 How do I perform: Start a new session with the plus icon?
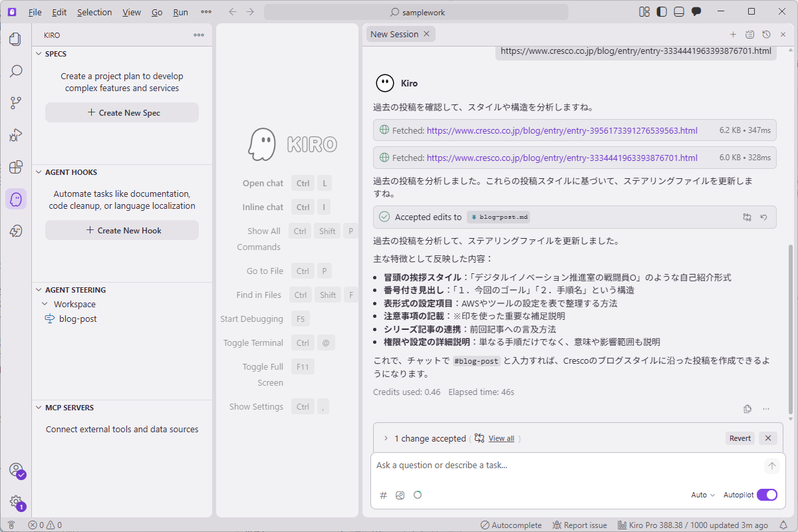(733, 35)
